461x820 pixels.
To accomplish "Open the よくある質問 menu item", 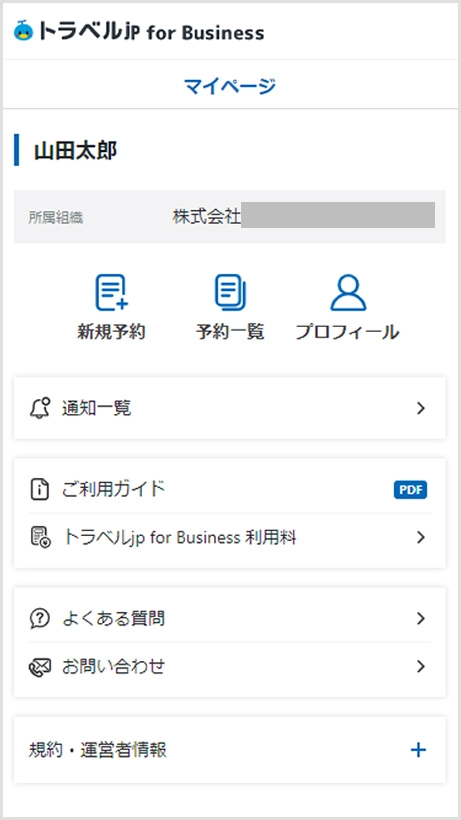I will pyautogui.click(x=229, y=619).
